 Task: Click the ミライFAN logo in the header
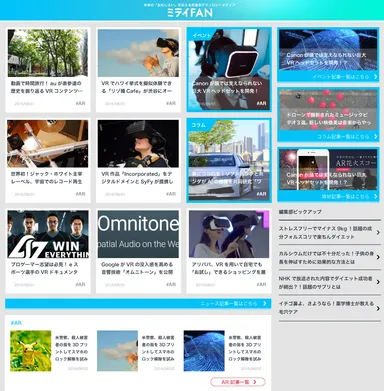[190, 13]
